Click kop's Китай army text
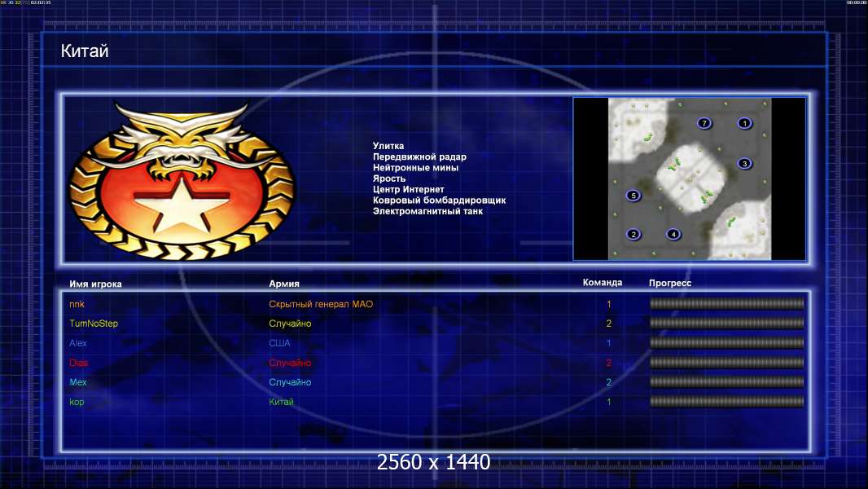This screenshot has width=868, height=489. pyautogui.click(x=281, y=402)
